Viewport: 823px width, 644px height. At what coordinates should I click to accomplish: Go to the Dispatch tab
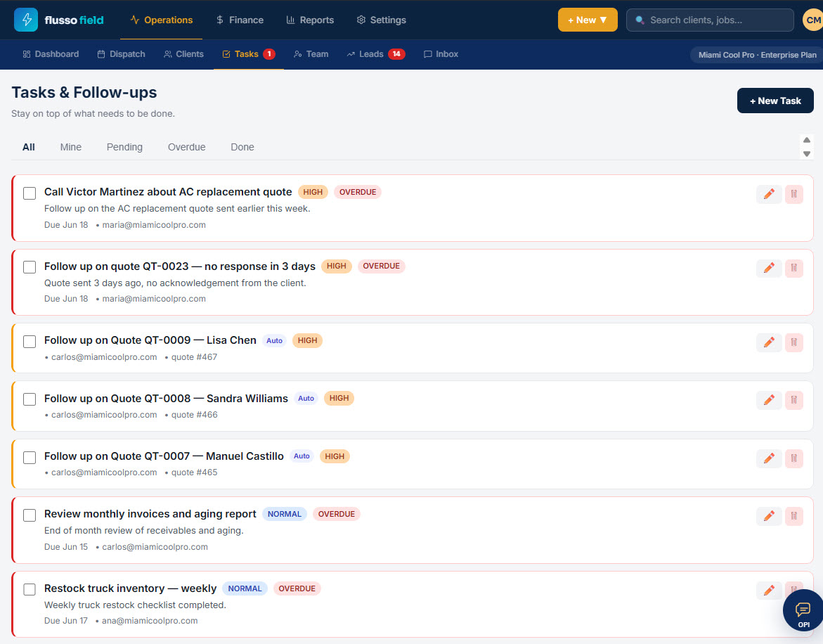[x=122, y=54]
